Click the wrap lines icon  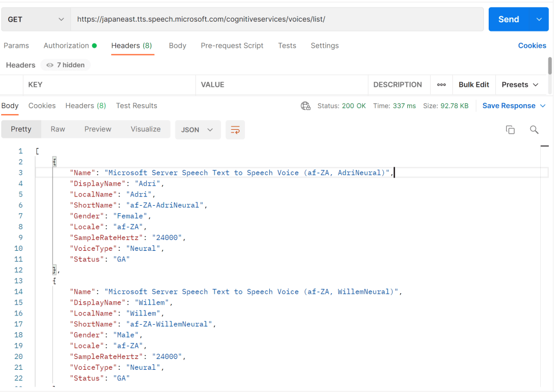(x=235, y=130)
